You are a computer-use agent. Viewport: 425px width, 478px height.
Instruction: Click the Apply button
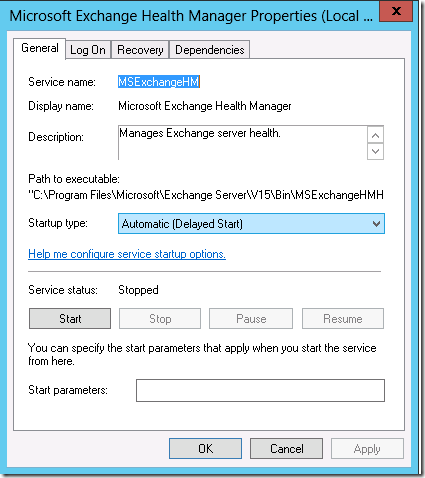pos(367,449)
